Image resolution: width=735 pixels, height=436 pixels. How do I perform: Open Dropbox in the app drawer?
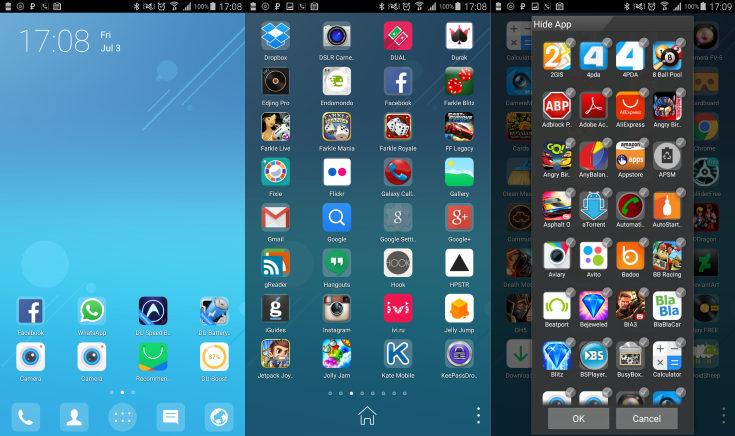pyautogui.click(x=276, y=36)
